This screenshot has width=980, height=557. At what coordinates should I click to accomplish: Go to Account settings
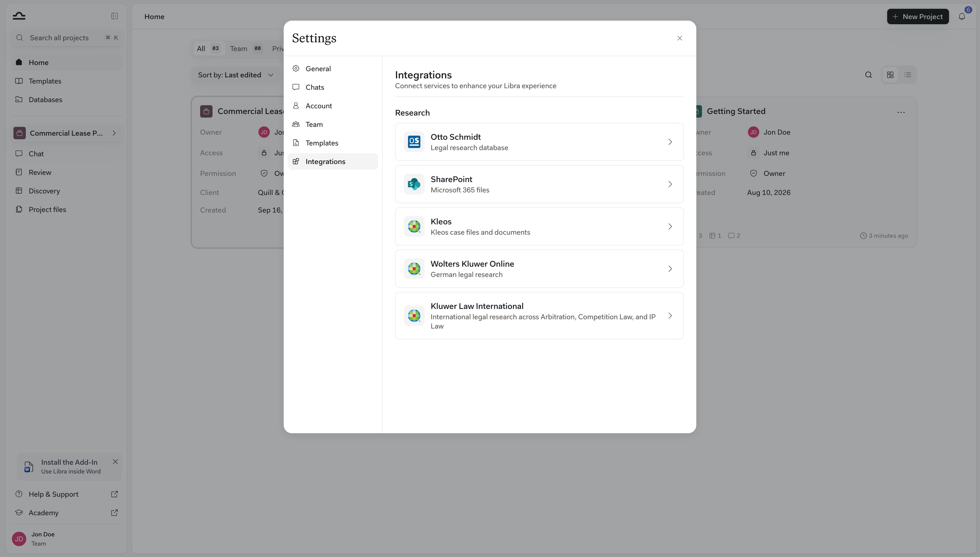point(333,105)
